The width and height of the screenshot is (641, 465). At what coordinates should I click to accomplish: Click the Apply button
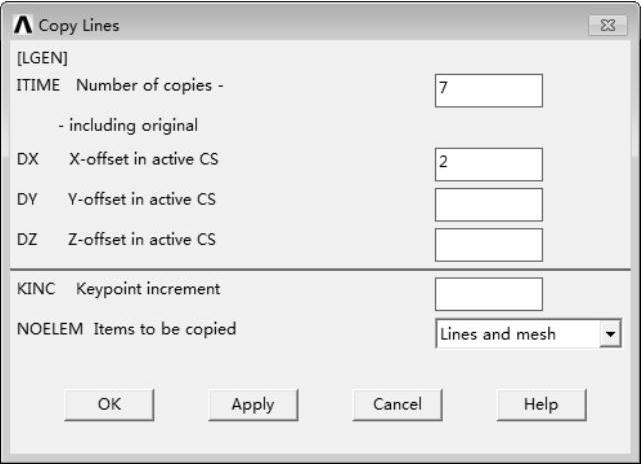coord(253,404)
